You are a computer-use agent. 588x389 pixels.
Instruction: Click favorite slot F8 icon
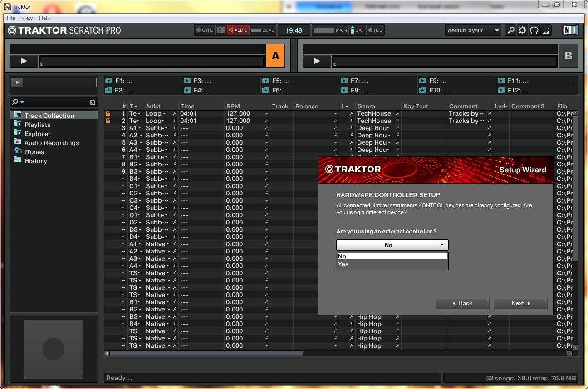[344, 90]
